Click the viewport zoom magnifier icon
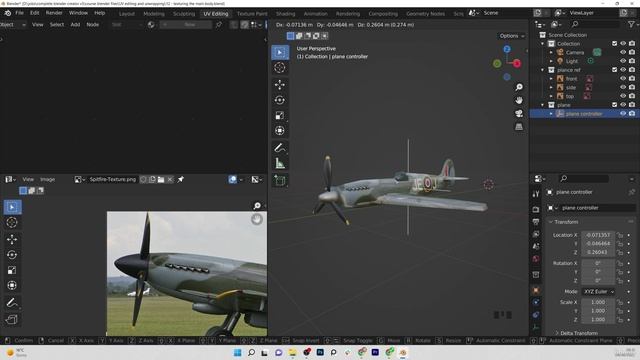Screen dimensions: 640x360 pyautogui.click(x=519, y=87)
